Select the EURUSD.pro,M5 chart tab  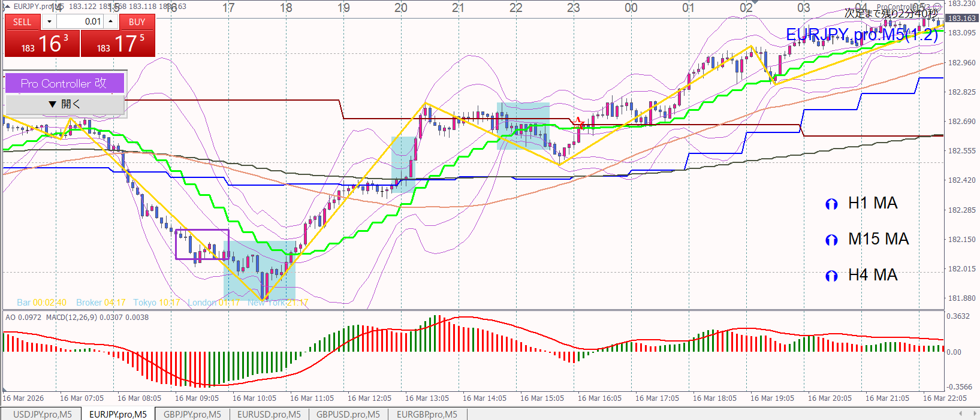[269, 415]
